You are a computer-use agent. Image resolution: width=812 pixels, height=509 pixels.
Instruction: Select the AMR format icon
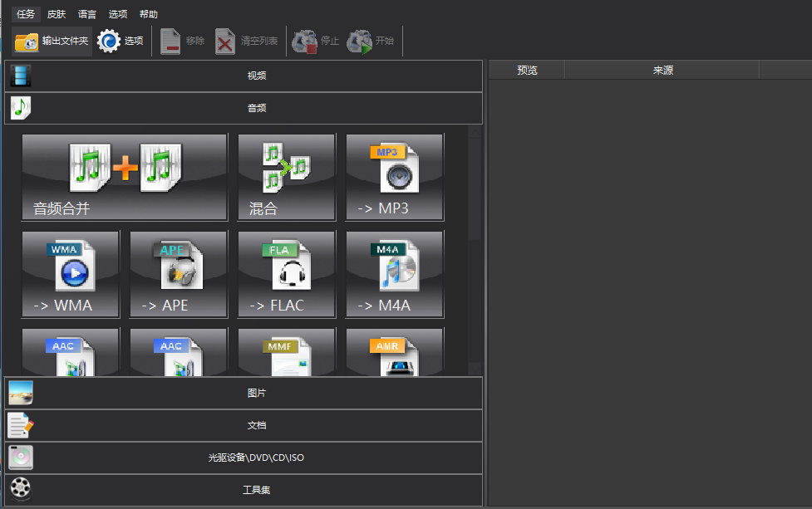[x=395, y=353]
